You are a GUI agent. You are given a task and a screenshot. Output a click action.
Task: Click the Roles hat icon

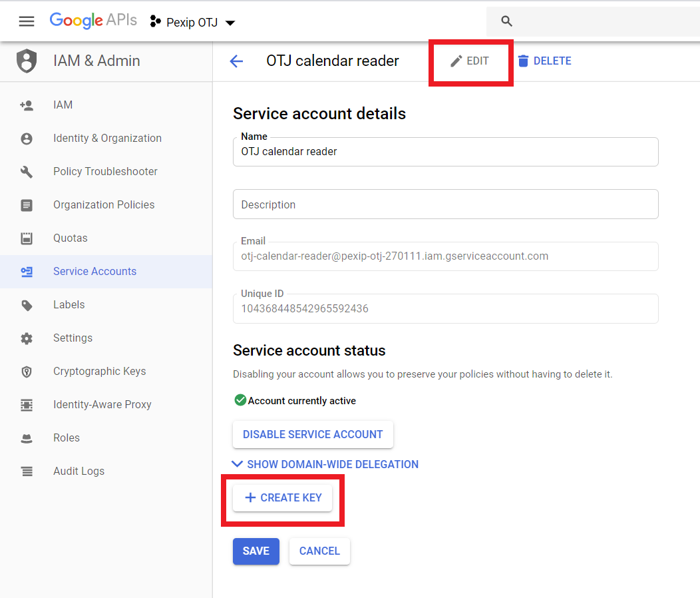[27, 438]
